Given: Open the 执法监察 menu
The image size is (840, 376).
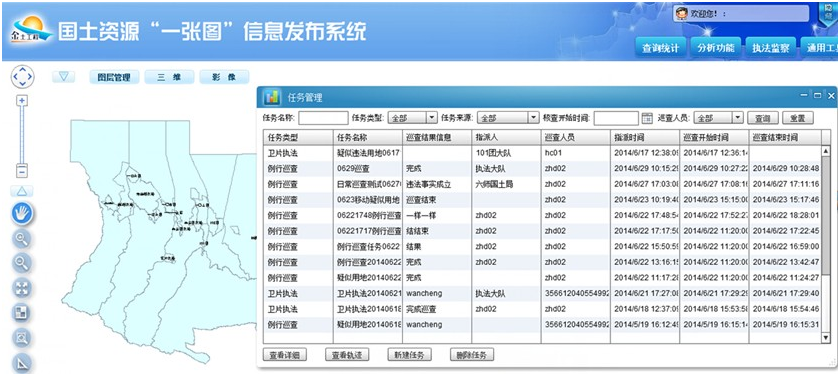Looking at the screenshot, I should [x=770, y=48].
